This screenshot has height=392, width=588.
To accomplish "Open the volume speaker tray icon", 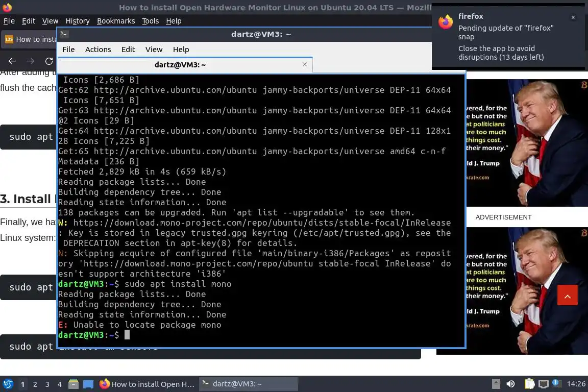I will (x=511, y=384).
